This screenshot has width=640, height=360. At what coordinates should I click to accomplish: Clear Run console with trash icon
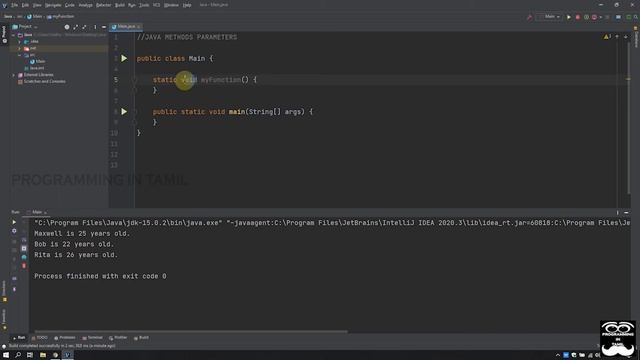(24, 266)
